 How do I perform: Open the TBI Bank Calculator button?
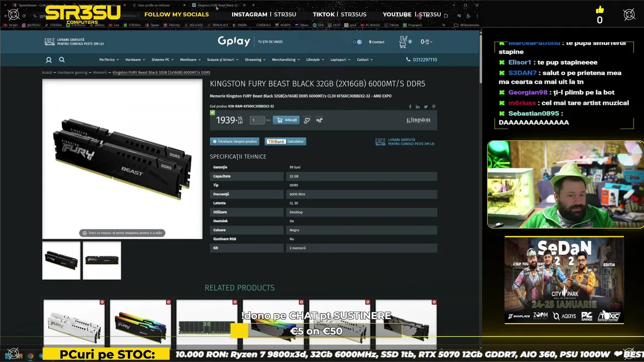click(285, 142)
